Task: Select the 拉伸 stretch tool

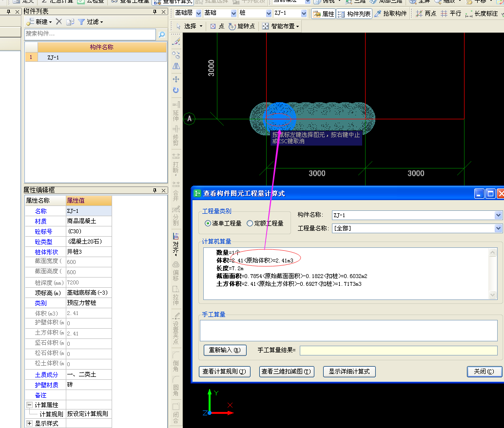Action: (x=176, y=296)
